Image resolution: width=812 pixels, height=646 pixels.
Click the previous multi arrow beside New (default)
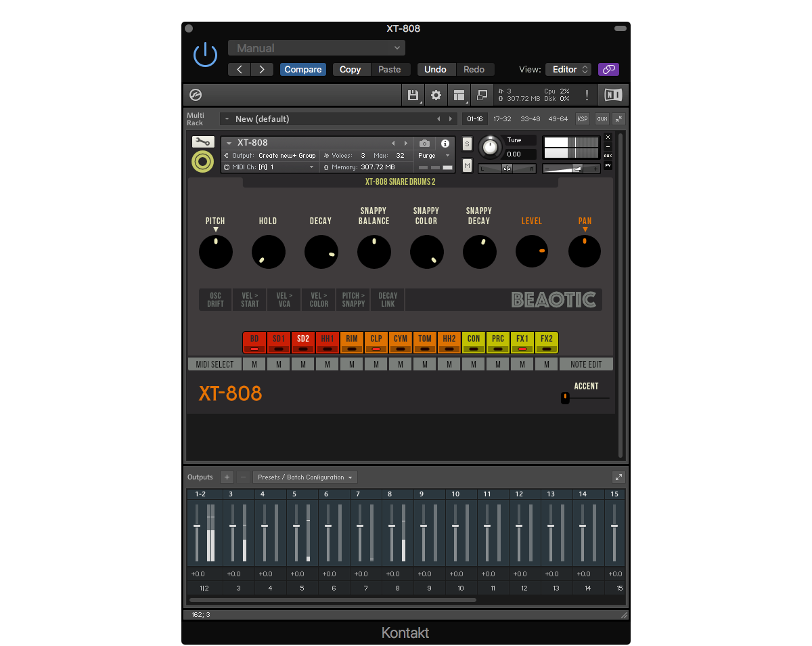(x=438, y=119)
